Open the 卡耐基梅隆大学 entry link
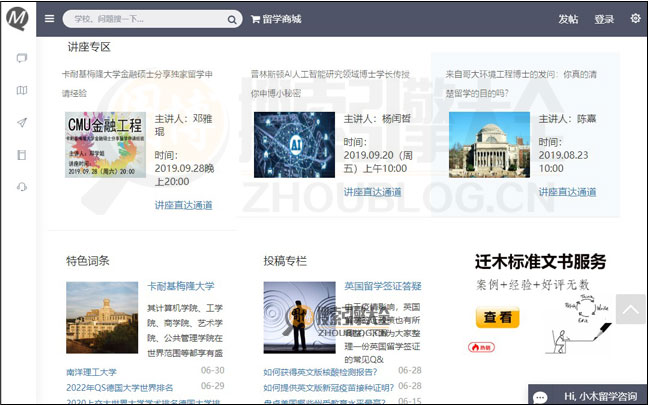The height and width of the screenshot is (405, 648). point(181,286)
